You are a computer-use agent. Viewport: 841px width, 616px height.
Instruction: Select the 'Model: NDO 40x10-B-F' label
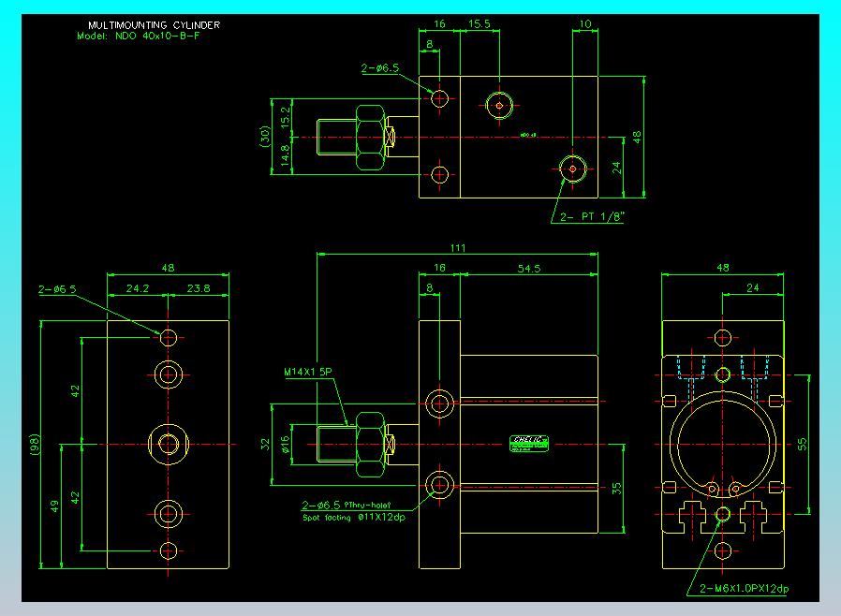coord(139,36)
